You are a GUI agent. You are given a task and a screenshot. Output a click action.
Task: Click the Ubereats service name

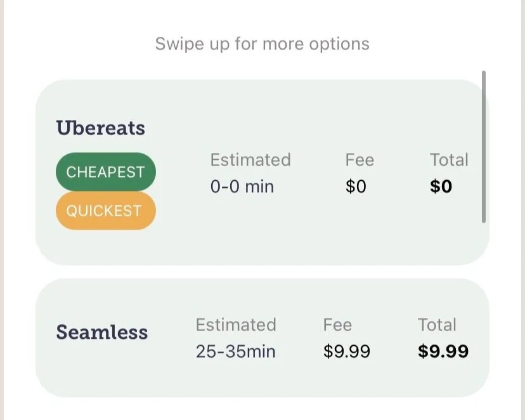click(x=100, y=128)
